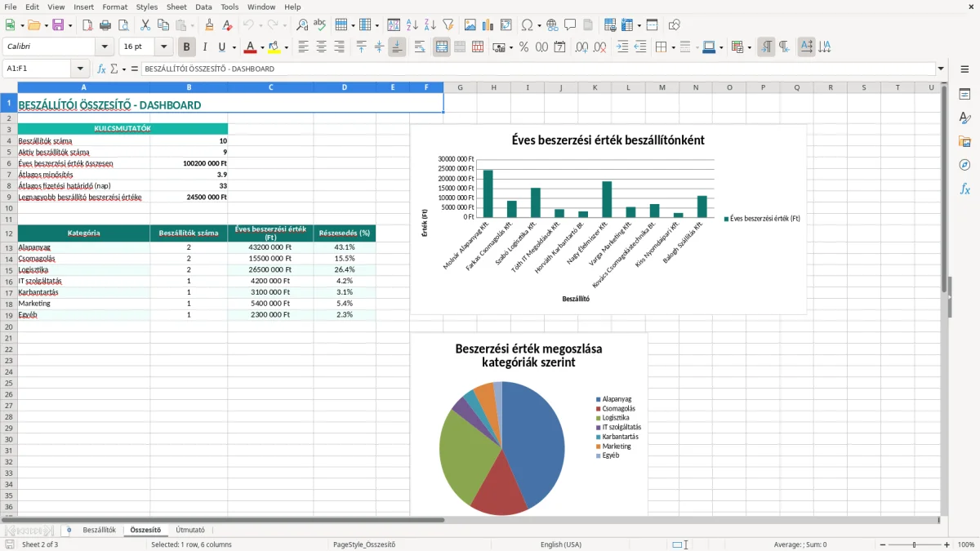The image size is (980, 551).
Task: Apply yellow highlighting color swatch
Action: 274,47
